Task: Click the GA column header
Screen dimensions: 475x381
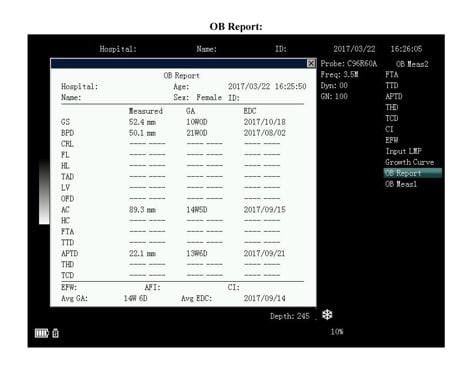Action: 191,111
